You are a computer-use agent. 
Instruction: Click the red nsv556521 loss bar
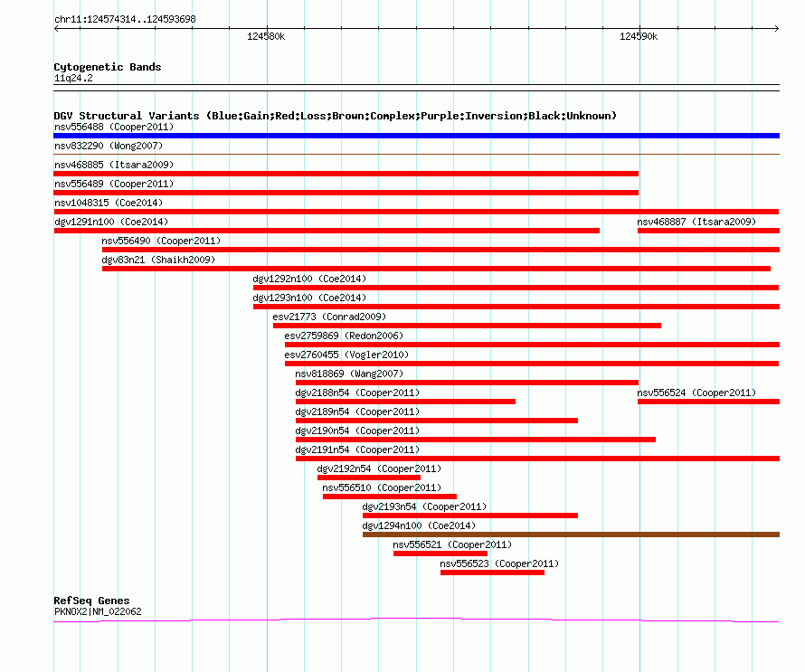440,554
